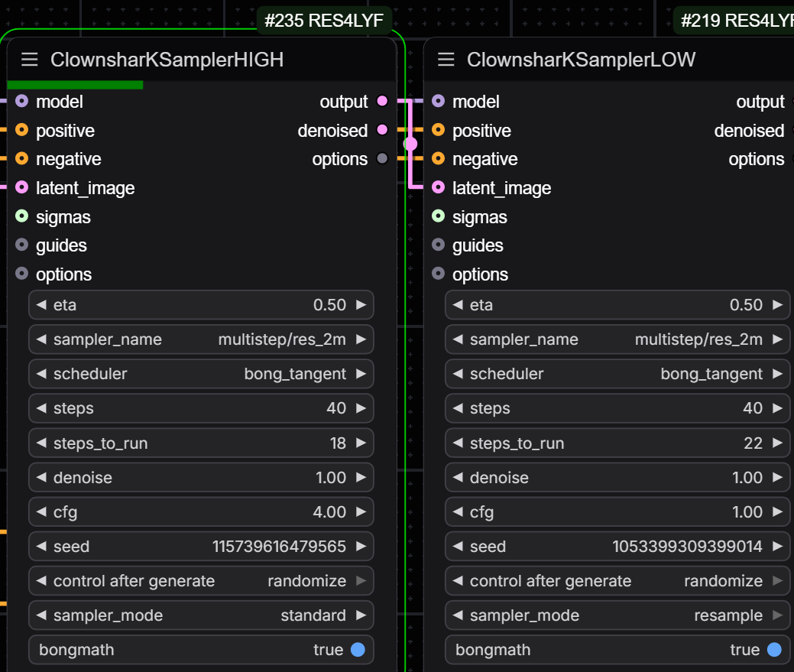Click guides input socket on ClownsharKSamplerLOW
The image size is (794, 672).
pyautogui.click(x=438, y=245)
